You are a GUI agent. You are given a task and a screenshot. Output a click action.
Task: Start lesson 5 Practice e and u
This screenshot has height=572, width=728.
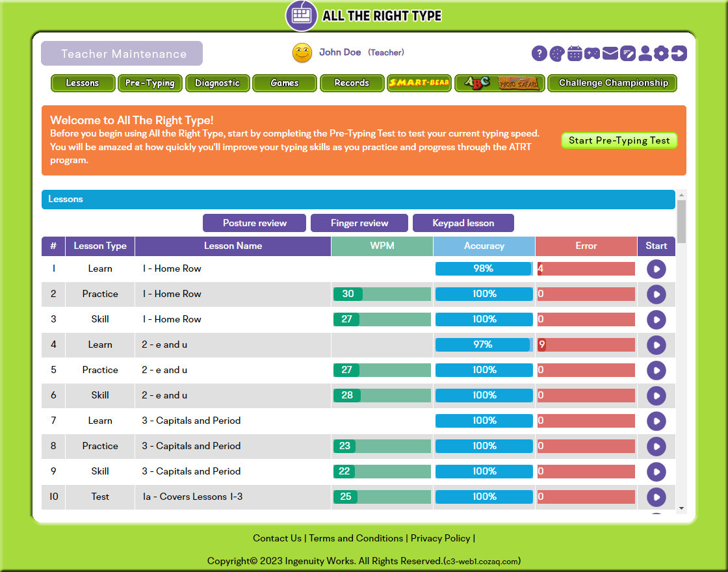coord(656,370)
